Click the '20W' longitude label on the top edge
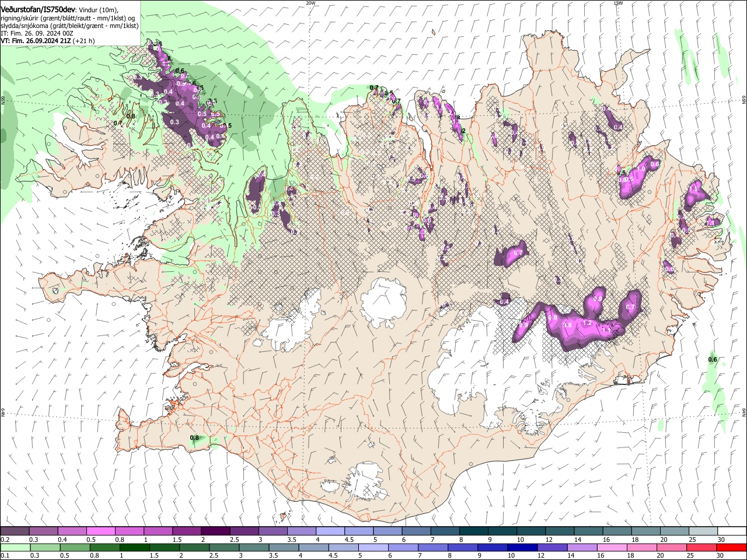The image size is (747, 560). coord(310,3)
